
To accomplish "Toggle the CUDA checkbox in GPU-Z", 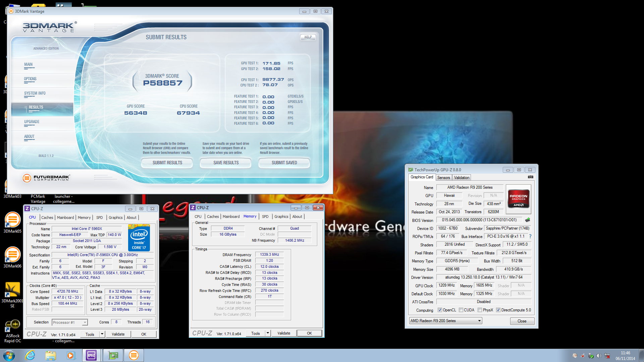I will tap(461, 310).
